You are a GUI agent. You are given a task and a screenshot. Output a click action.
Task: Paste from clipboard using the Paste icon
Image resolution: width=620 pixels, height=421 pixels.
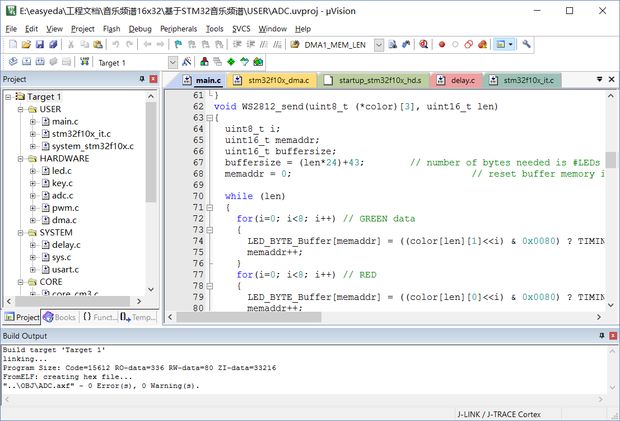[x=98, y=44]
